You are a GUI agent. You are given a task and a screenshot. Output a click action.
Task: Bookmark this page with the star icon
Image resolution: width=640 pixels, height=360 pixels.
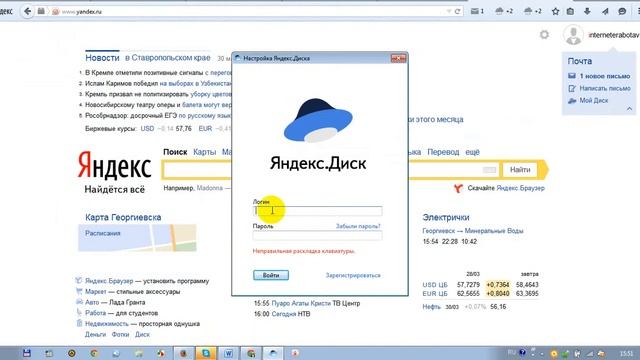pos(555,11)
